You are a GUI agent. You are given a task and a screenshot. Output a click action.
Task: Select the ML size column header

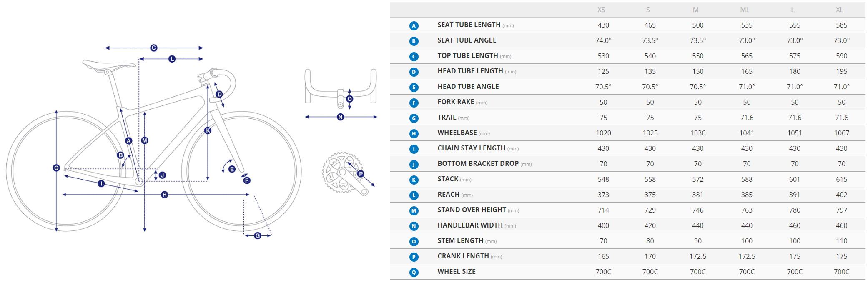(x=745, y=10)
